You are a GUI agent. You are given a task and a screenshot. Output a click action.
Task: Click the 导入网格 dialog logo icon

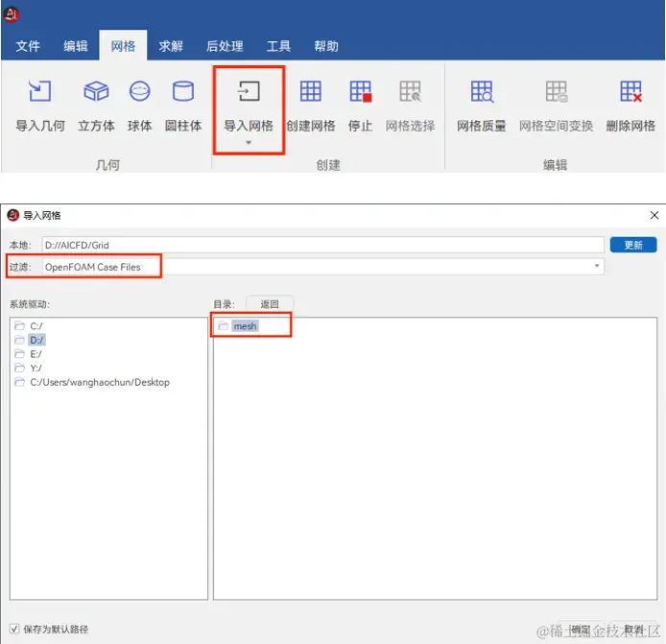[13, 215]
